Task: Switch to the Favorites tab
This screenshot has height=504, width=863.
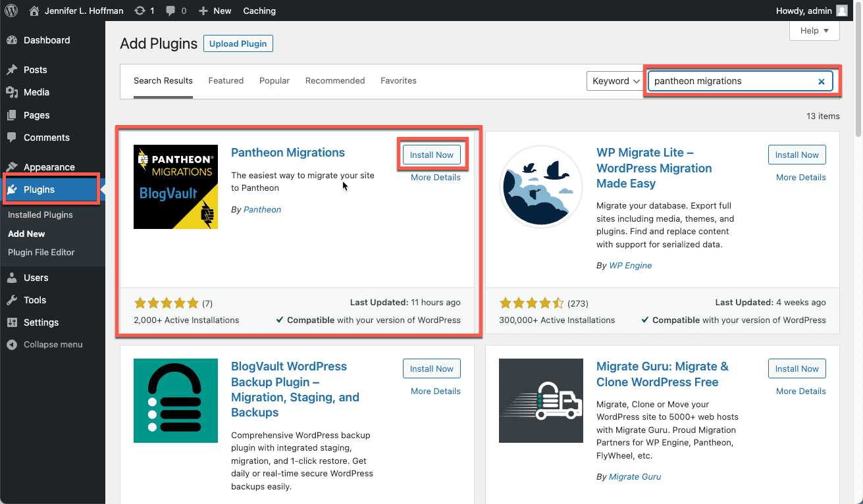Action: [398, 81]
